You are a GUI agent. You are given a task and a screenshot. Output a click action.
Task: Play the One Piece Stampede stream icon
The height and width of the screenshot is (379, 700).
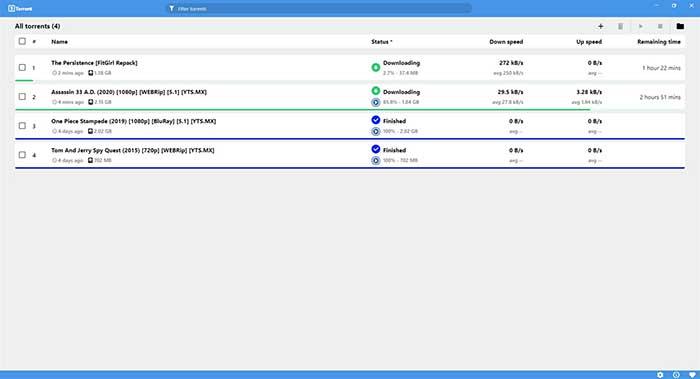[376, 131]
